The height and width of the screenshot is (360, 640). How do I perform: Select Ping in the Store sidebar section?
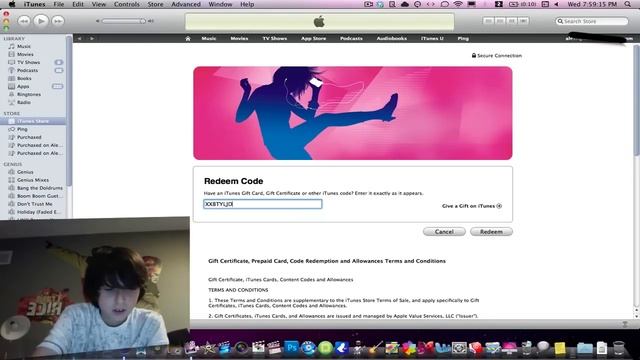(22, 129)
